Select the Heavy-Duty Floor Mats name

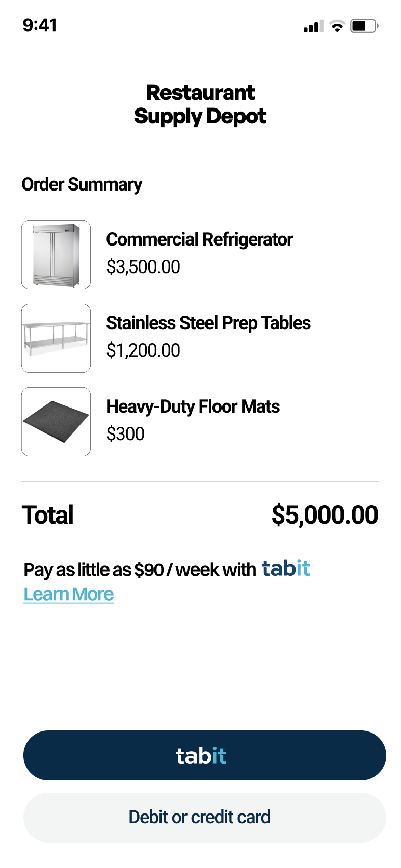(x=193, y=406)
